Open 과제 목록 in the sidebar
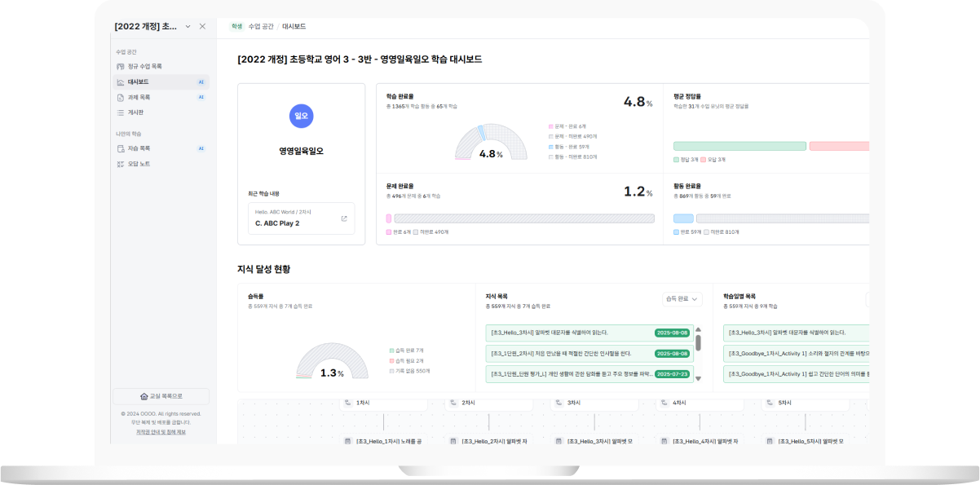Image resolution: width=980 pixels, height=485 pixels. coord(139,97)
